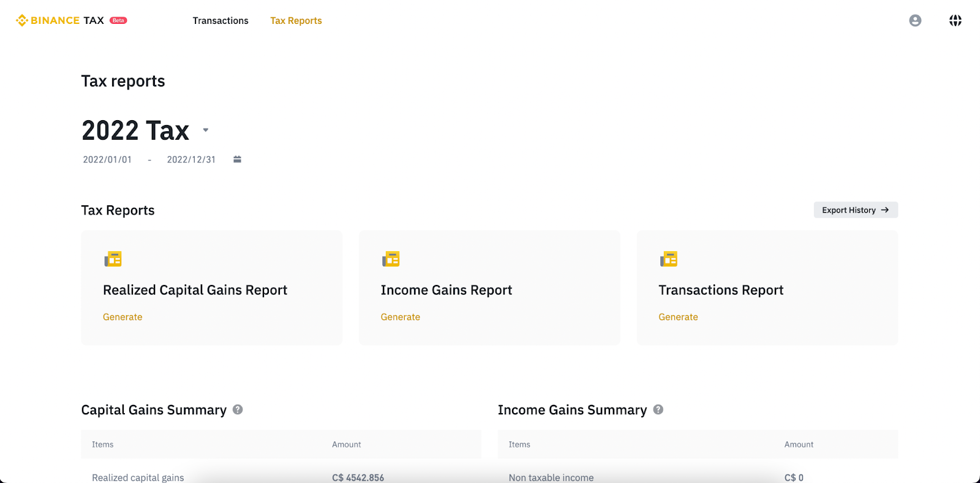
Task: Switch to the Tax Reports tab
Action: 296,21
